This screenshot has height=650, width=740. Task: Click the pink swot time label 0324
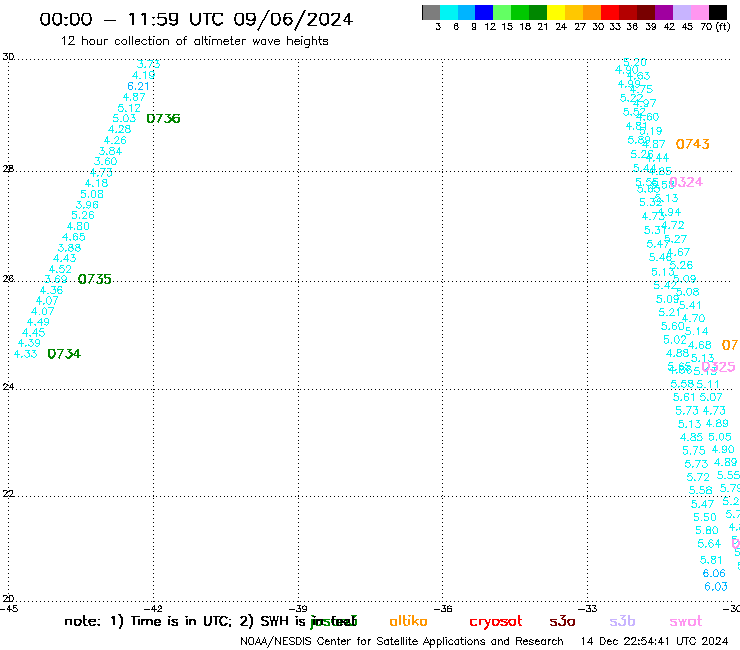[686, 182]
